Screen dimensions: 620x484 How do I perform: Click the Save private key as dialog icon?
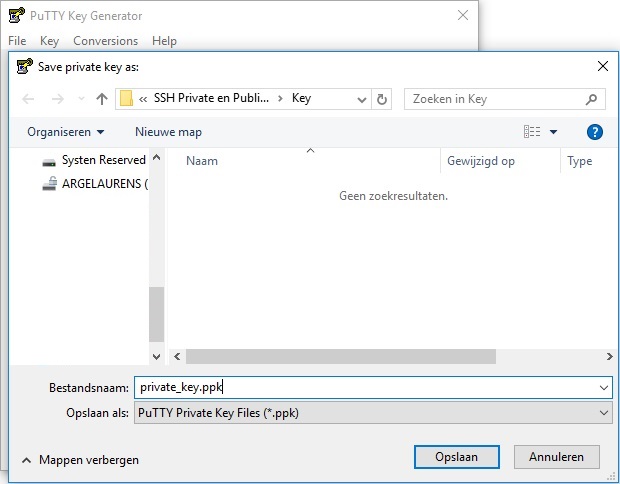[25, 66]
